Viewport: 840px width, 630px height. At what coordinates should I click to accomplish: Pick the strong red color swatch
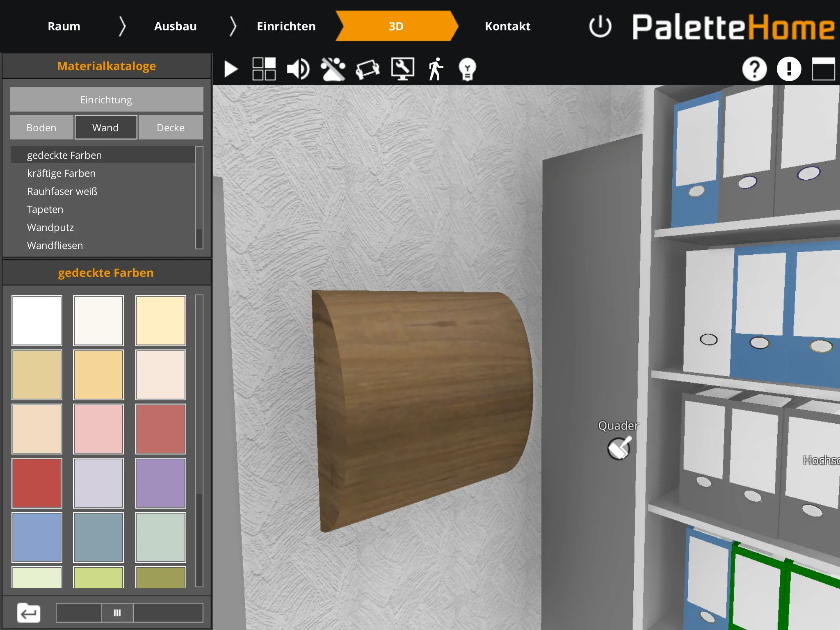pos(37,483)
